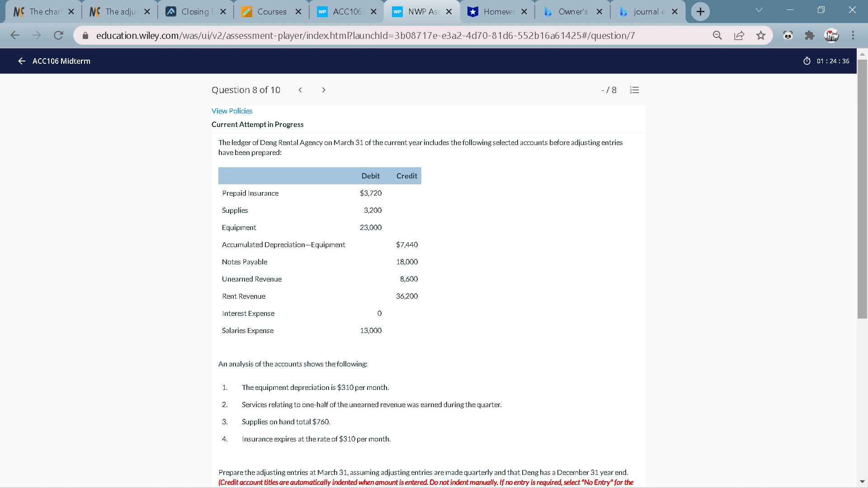
Task: Click the back arrow beside ACC106 Midterm
Action: pyautogui.click(x=21, y=61)
